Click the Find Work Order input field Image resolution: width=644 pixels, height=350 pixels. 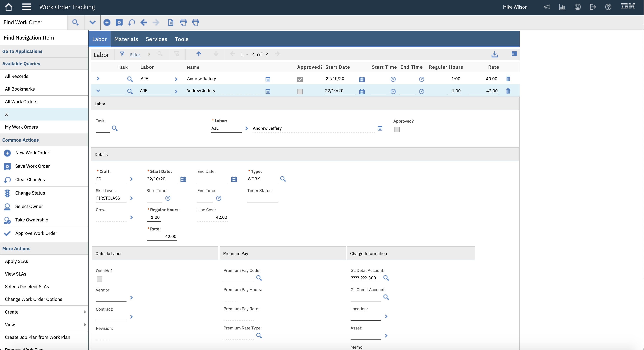pos(34,22)
